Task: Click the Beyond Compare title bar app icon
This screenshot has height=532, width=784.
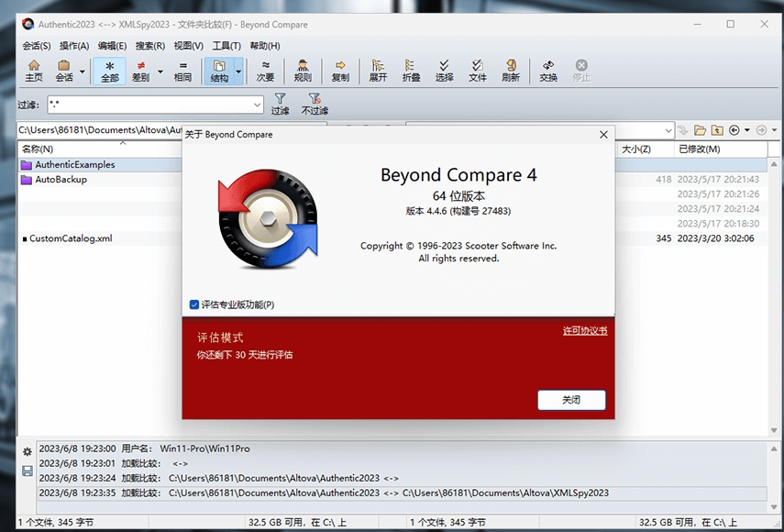Action: tap(28, 24)
